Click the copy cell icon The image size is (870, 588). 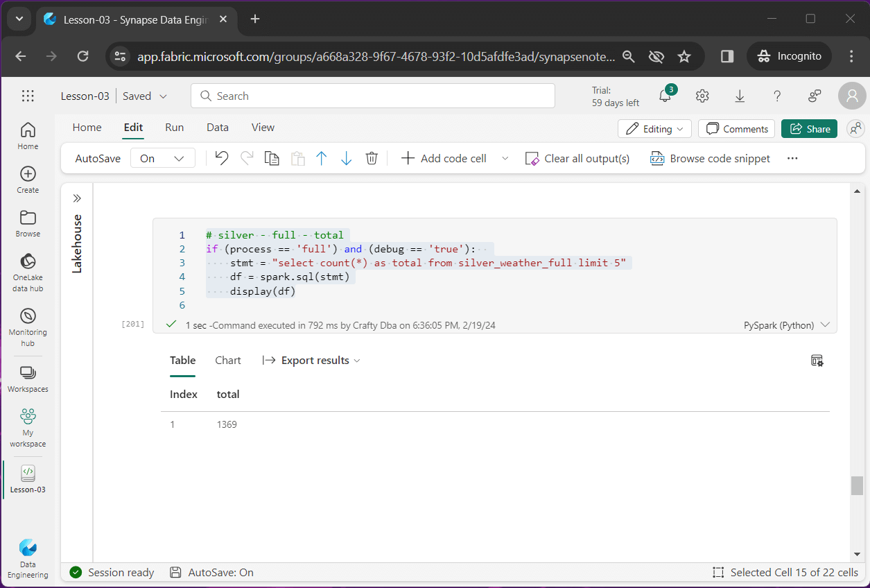tap(272, 158)
